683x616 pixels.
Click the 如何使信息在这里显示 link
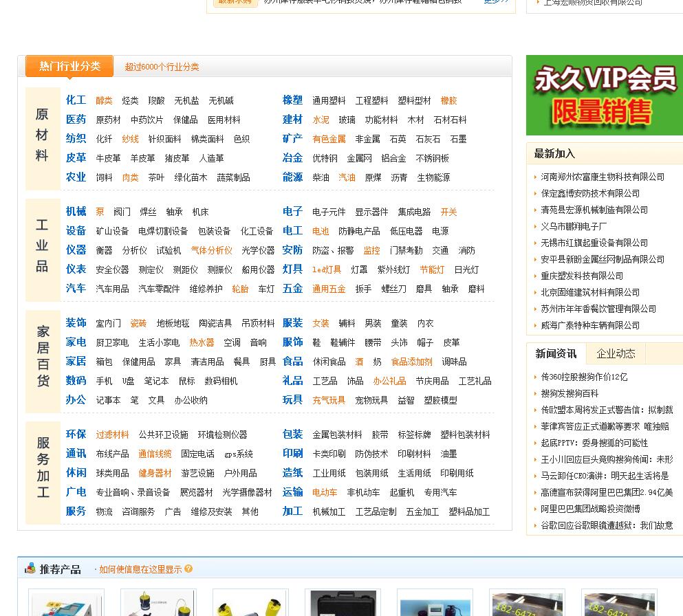coord(140,569)
